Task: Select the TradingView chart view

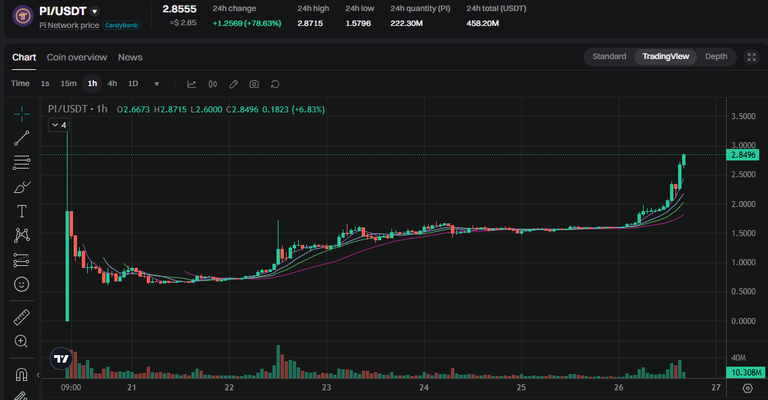Action: click(x=666, y=56)
